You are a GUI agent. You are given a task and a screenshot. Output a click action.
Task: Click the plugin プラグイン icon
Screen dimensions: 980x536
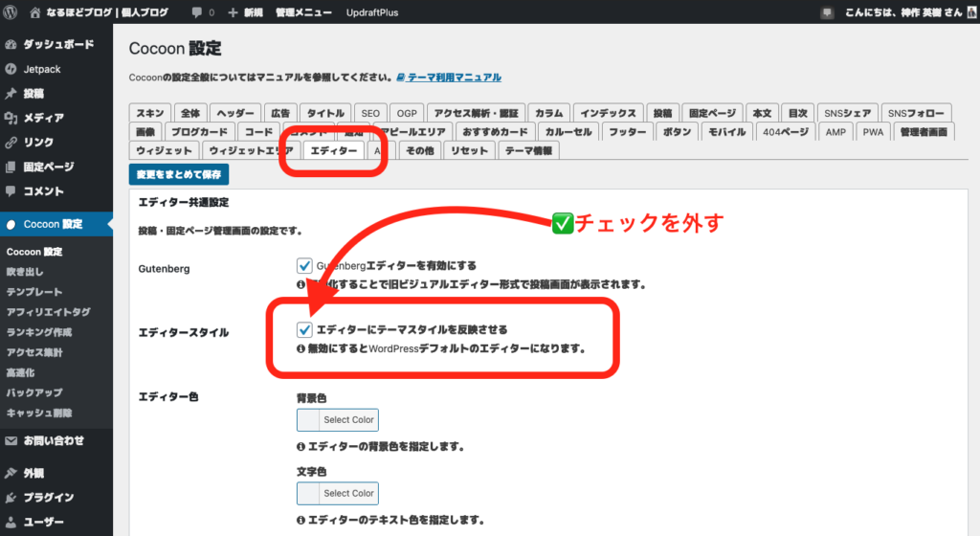coord(11,498)
